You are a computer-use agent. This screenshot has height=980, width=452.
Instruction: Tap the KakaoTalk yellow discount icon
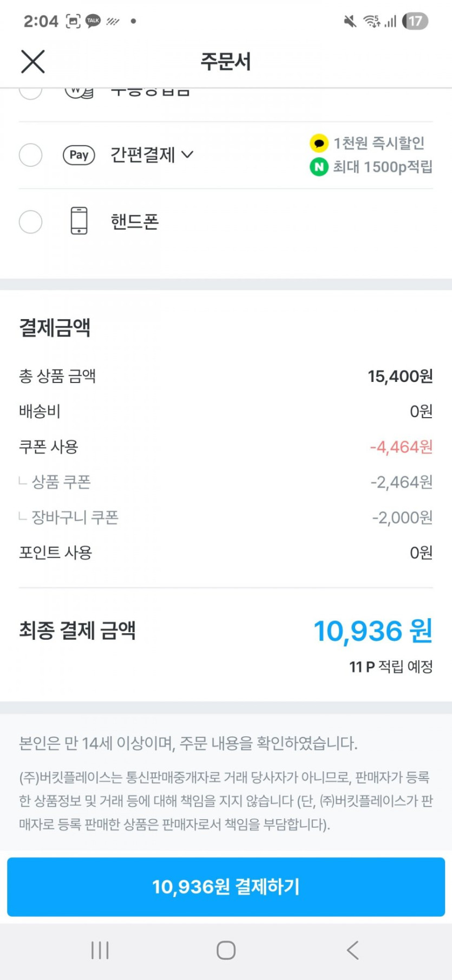[x=319, y=143]
